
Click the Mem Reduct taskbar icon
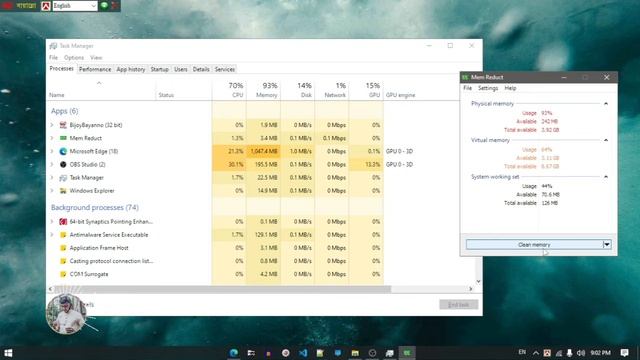click(407, 353)
